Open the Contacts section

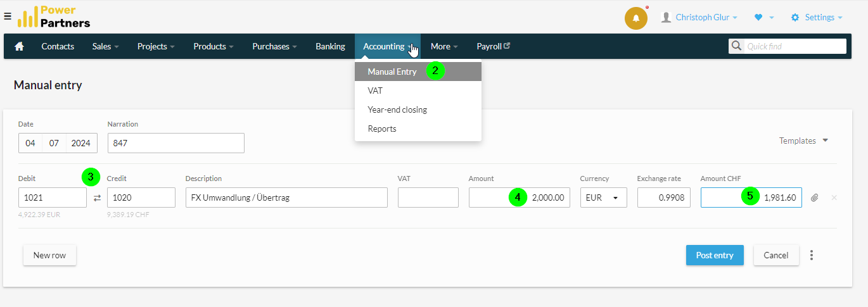58,46
